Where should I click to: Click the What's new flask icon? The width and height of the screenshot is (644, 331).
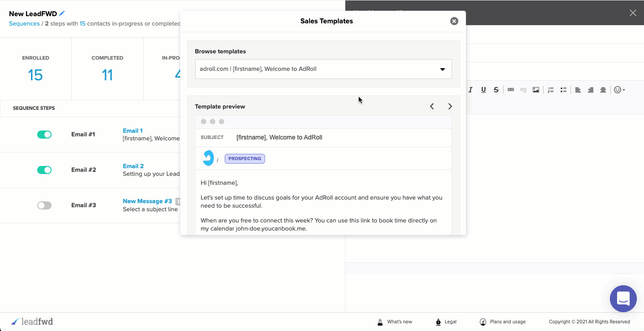coord(380,322)
